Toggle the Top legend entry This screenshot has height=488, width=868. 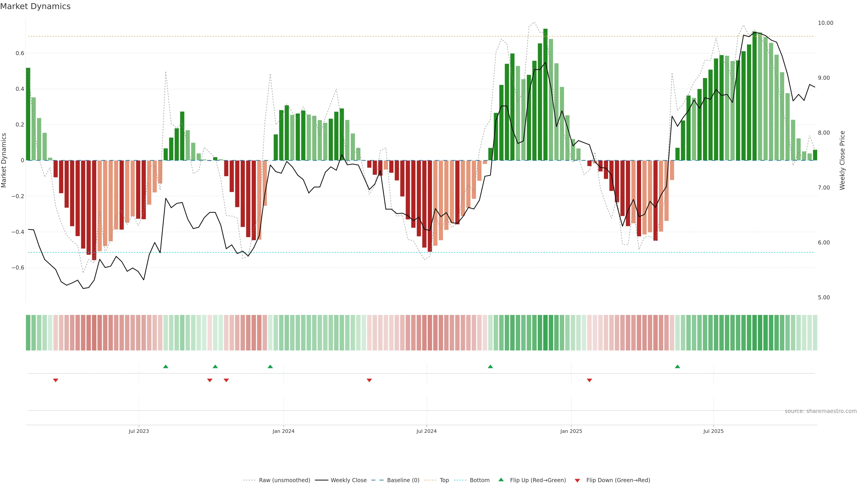[444, 480]
